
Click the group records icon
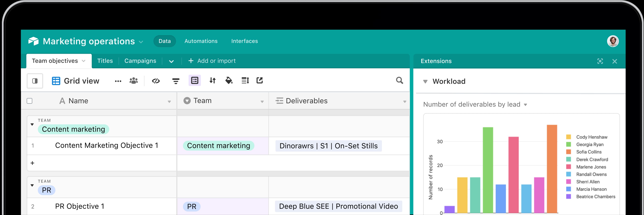(195, 81)
